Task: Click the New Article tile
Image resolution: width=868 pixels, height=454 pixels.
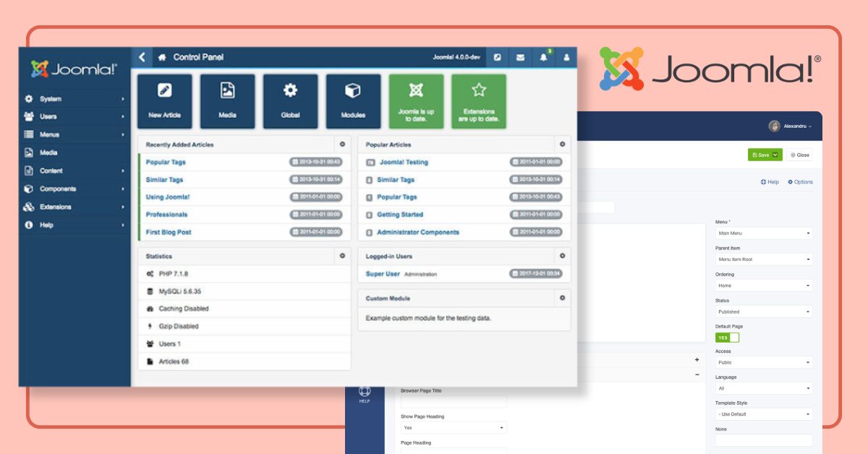Action: pos(164,101)
